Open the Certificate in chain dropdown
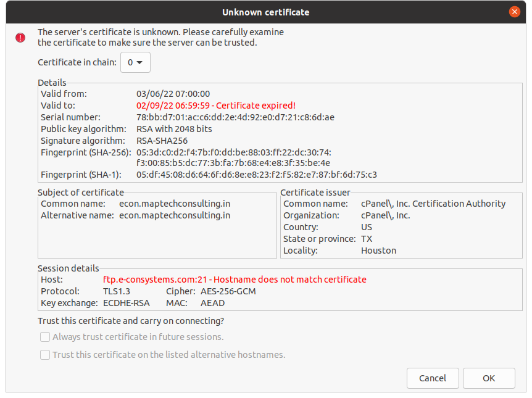532x398 pixels. [135, 62]
